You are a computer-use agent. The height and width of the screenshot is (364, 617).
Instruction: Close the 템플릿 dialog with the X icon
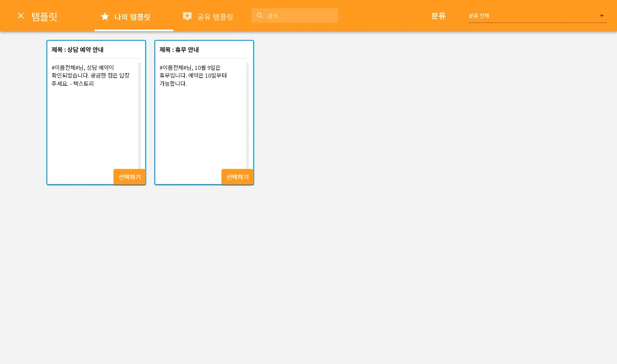(21, 16)
